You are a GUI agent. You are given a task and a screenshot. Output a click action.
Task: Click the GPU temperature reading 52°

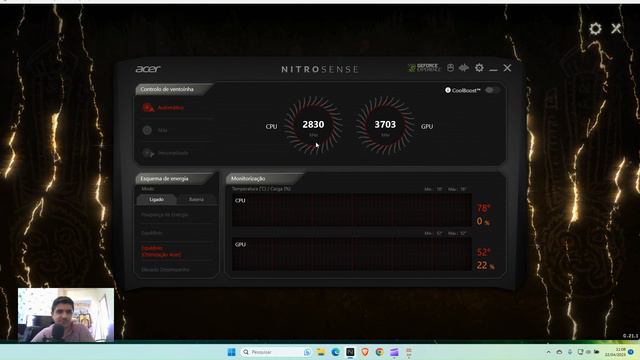coord(483,252)
